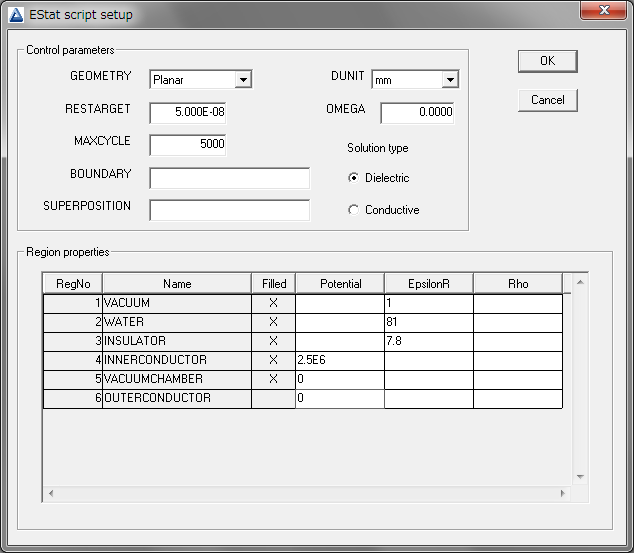This screenshot has width=637, height=556.
Task: Click OK to confirm settings
Action: [x=547, y=61]
